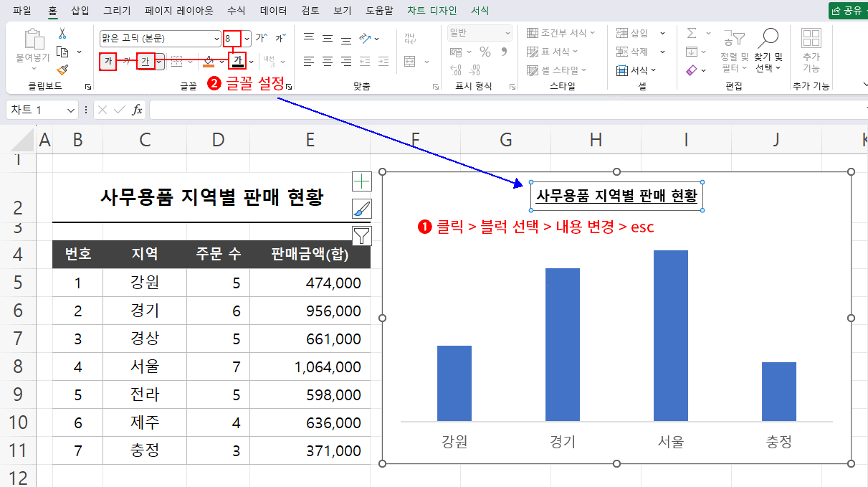
Task: Decrease font size with the smaller 가 icon
Action: tap(280, 38)
